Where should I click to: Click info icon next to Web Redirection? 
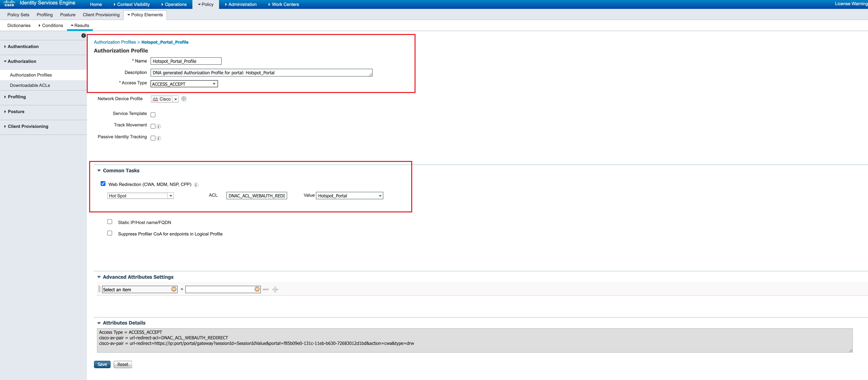click(x=196, y=185)
